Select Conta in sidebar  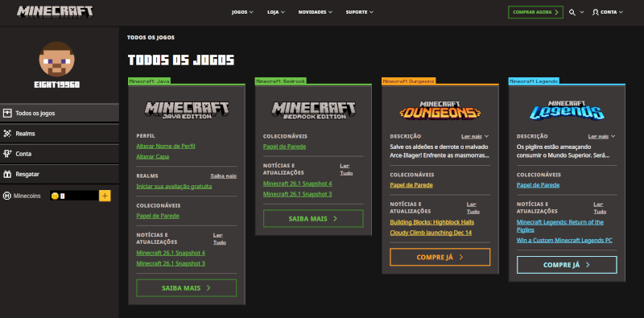pos(60,154)
